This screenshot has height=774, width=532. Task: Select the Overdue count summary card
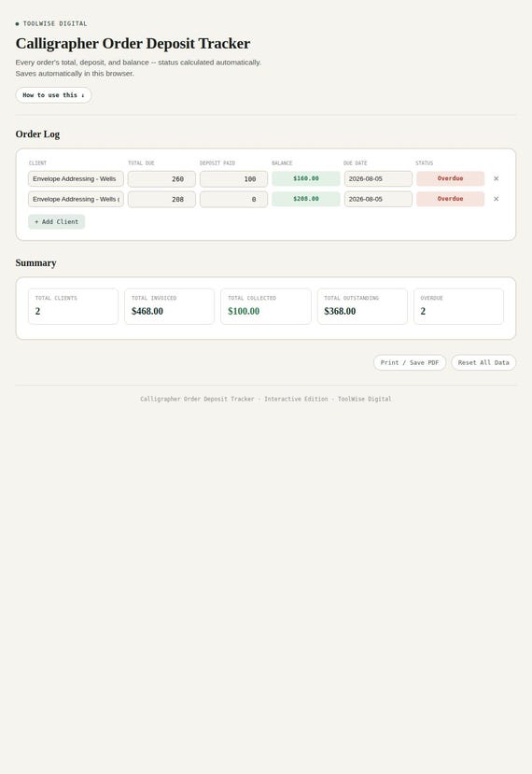[458, 306]
